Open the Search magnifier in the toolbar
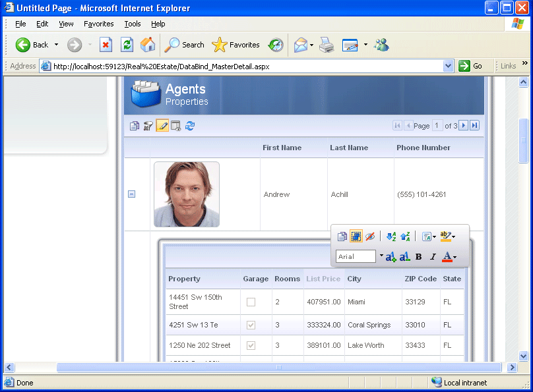The height and width of the screenshot is (392, 533). [x=172, y=45]
